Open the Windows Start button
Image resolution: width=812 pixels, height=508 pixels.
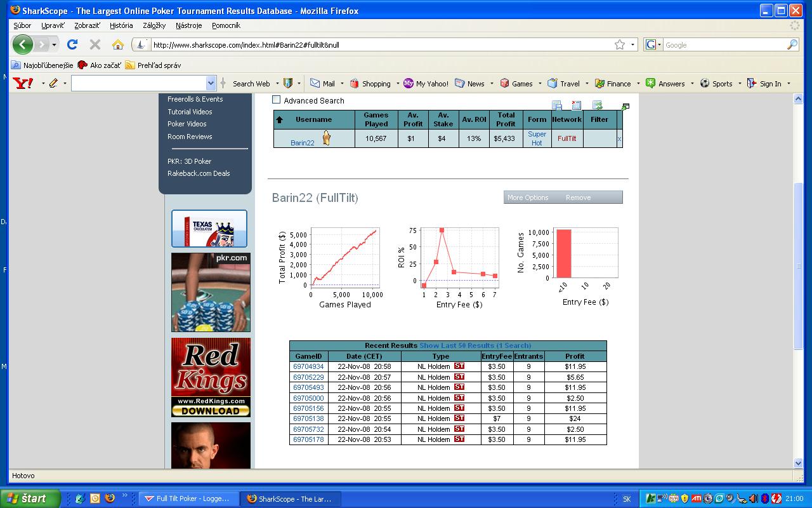[x=30, y=498]
